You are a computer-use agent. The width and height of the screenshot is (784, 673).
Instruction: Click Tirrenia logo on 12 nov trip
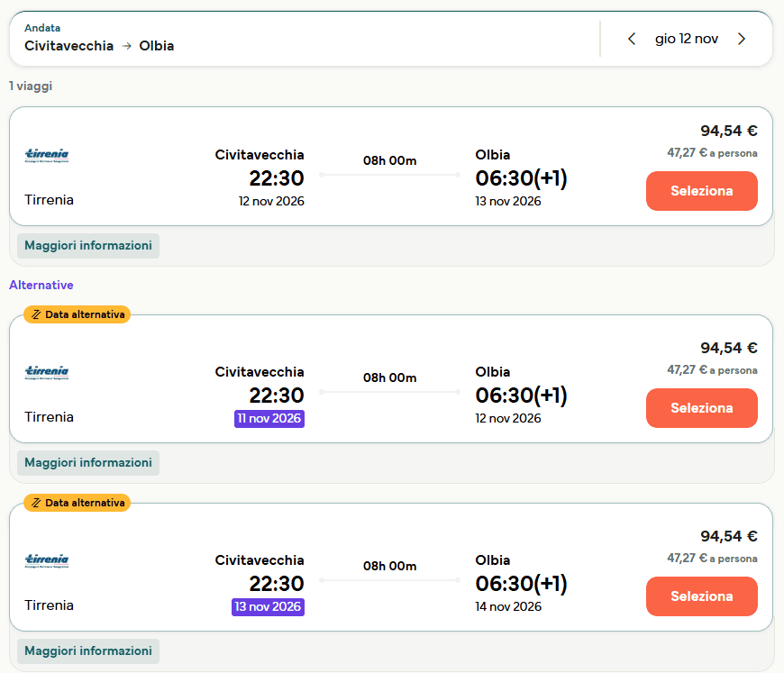[47, 156]
